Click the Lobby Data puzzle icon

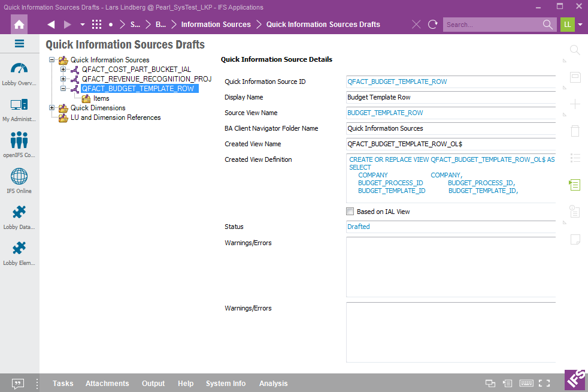pyautogui.click(x=19, y=213)
